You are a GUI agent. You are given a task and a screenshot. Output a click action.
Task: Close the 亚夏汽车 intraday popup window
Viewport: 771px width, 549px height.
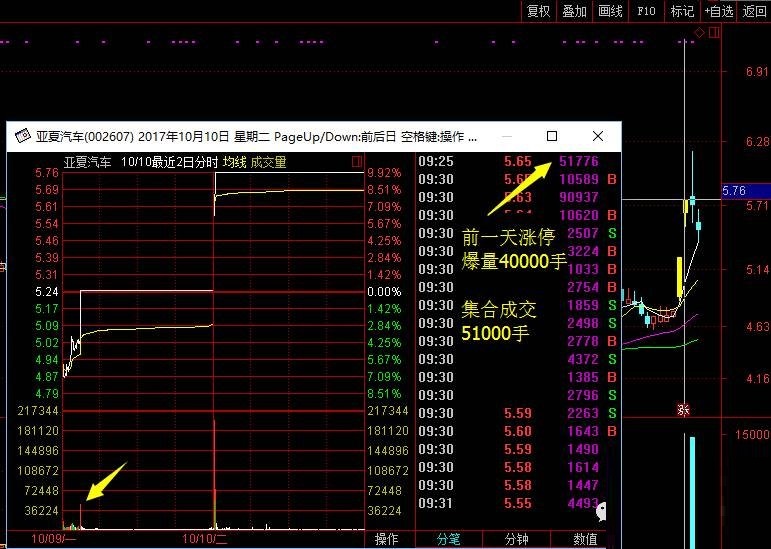tap(598, 136)
